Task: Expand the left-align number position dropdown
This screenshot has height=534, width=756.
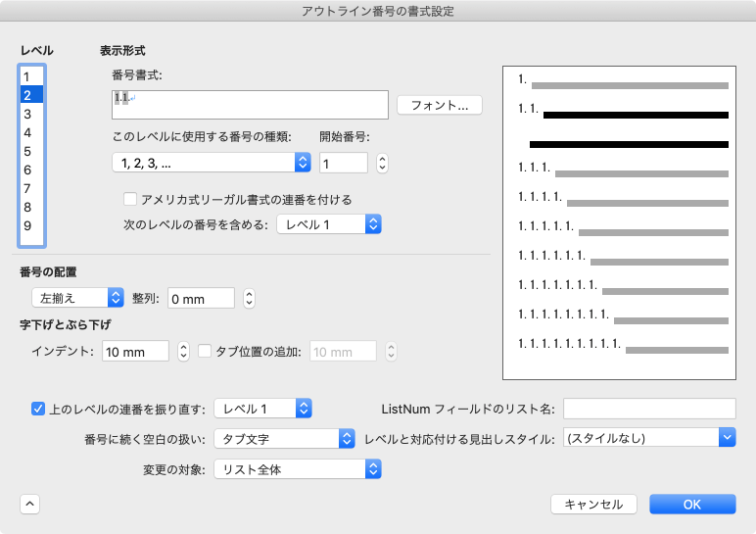Action: point(76,298)
